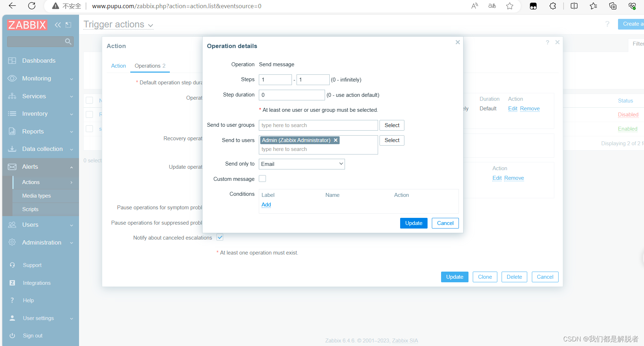This screenshot has width=644, height=346.
Task: Expand User settings menu
Action: pyautogui.click(x=41, y=318)
